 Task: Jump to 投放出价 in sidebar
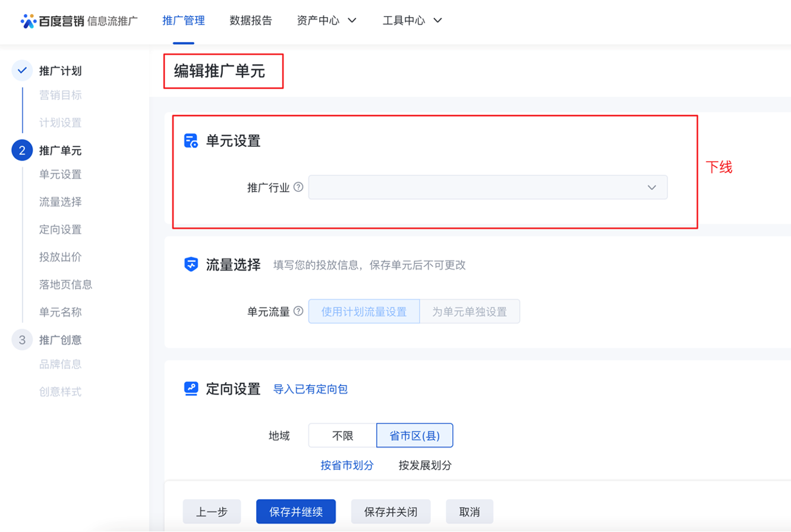coord(61,257)
